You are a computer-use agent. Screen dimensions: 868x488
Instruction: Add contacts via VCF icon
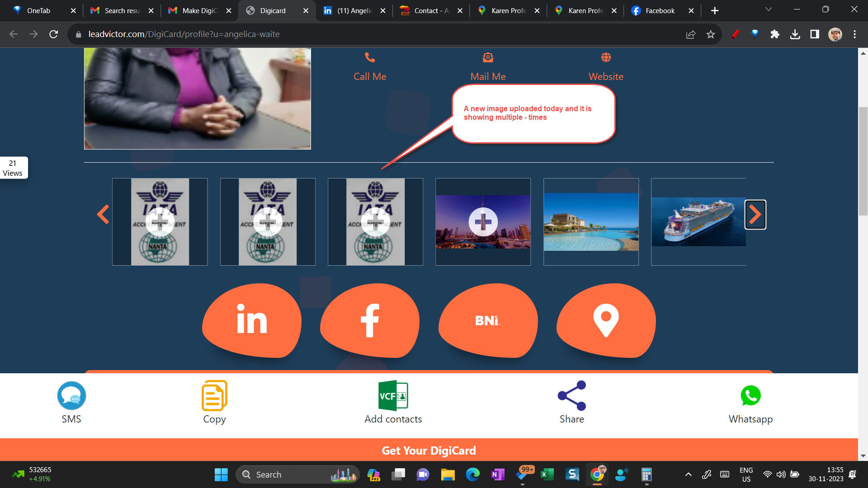tap(393, 395)
